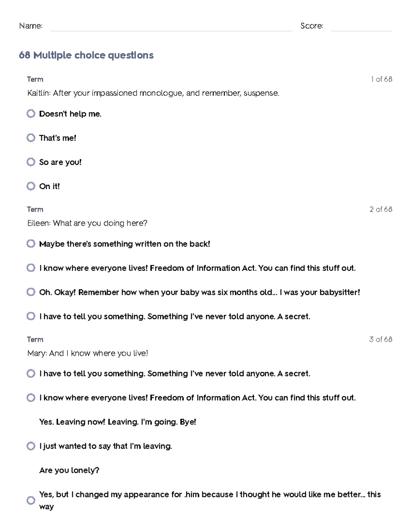Select "I have to tell you something" for question 2
This screenshot has height=532, width=411.
[x=31, y=316]
